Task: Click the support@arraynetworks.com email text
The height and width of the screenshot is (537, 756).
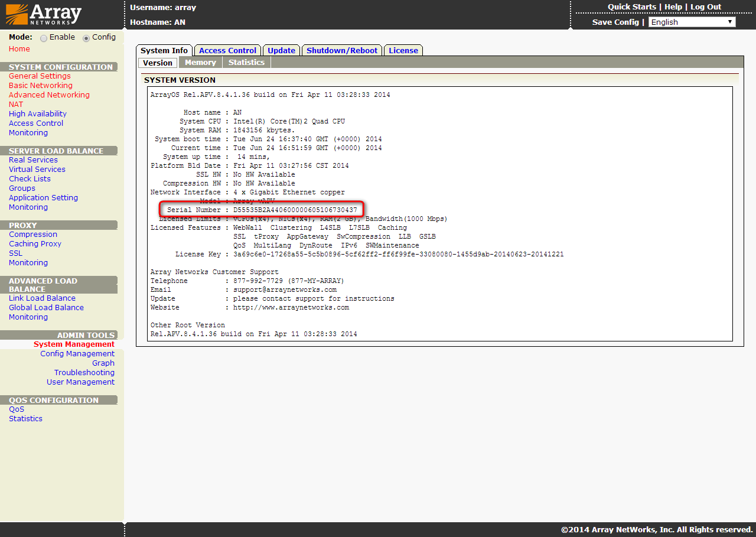Action: point(285,289)
